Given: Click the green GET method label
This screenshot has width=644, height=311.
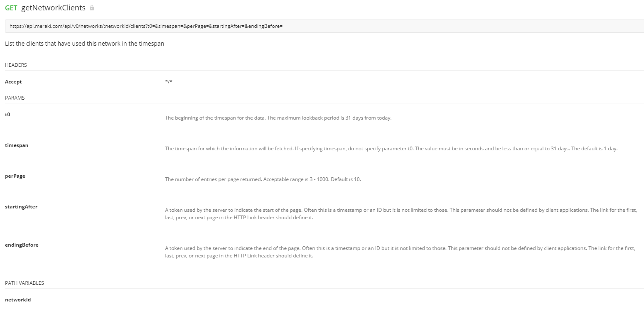Looking at the screenshot, I should [11, 8].
